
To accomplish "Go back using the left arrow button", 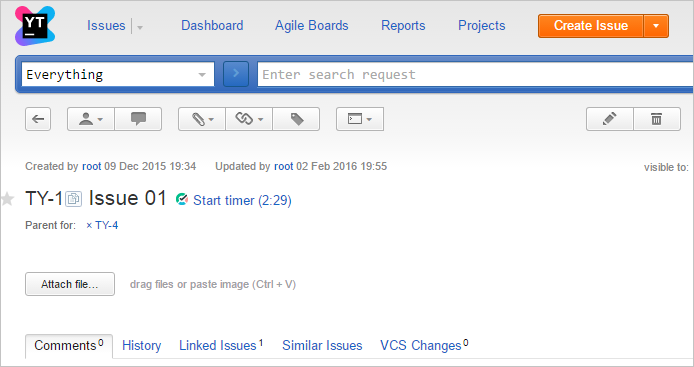I will click(x=38, y=119).
